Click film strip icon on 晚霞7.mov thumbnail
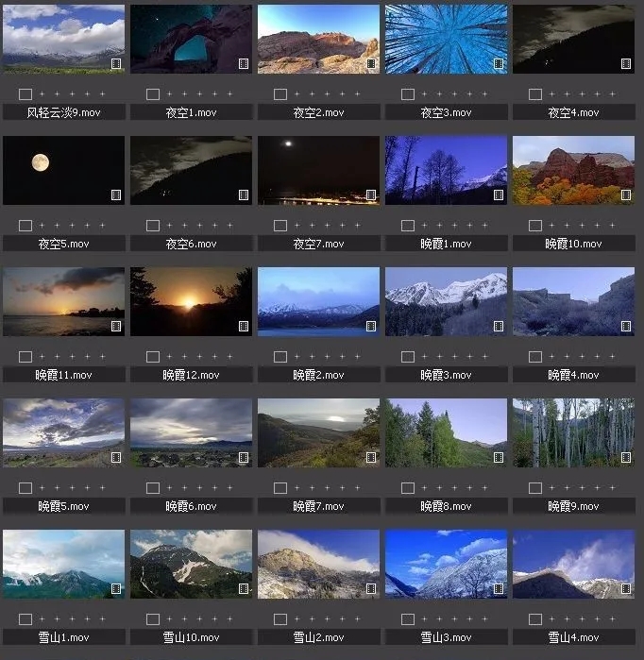Image resolution: width=644 pixels, height=660 pixels. [371, 458]
